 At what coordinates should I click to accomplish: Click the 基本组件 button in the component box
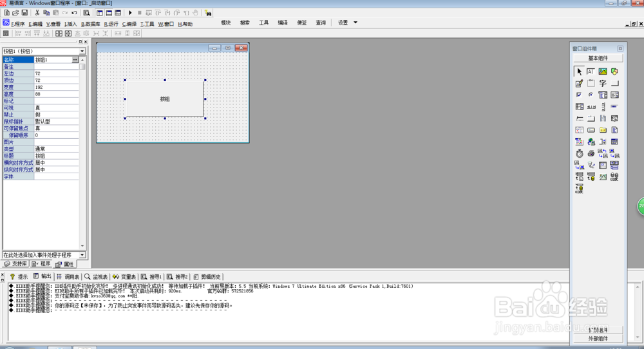598,59
